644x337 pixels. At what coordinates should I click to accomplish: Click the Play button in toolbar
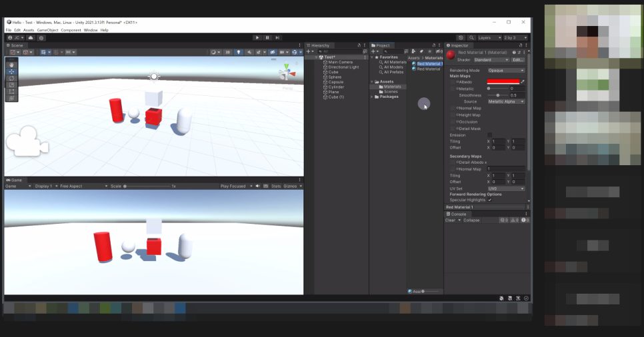(x=257, y=38)
